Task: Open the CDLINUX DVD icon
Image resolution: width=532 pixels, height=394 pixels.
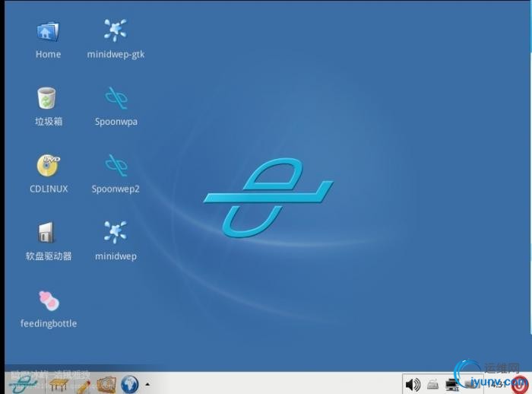Action: 48,173
